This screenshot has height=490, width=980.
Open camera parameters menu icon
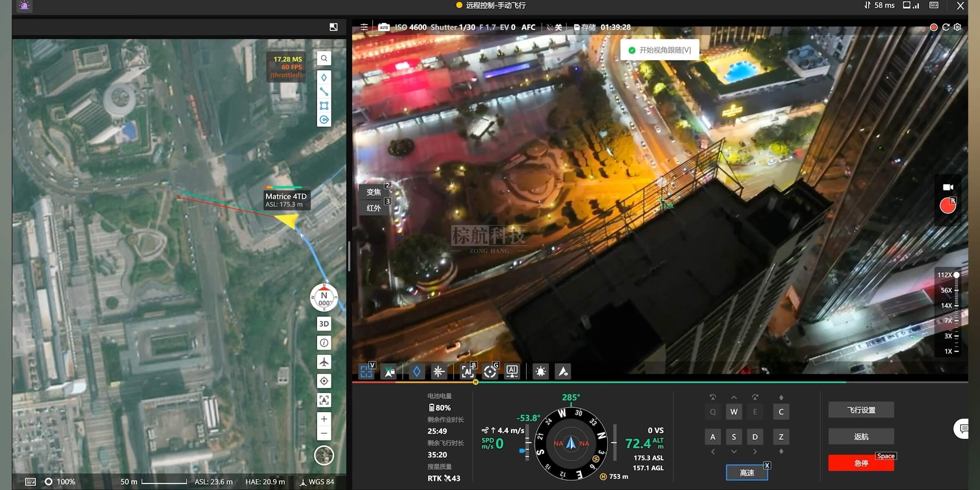tap(364, 27)
